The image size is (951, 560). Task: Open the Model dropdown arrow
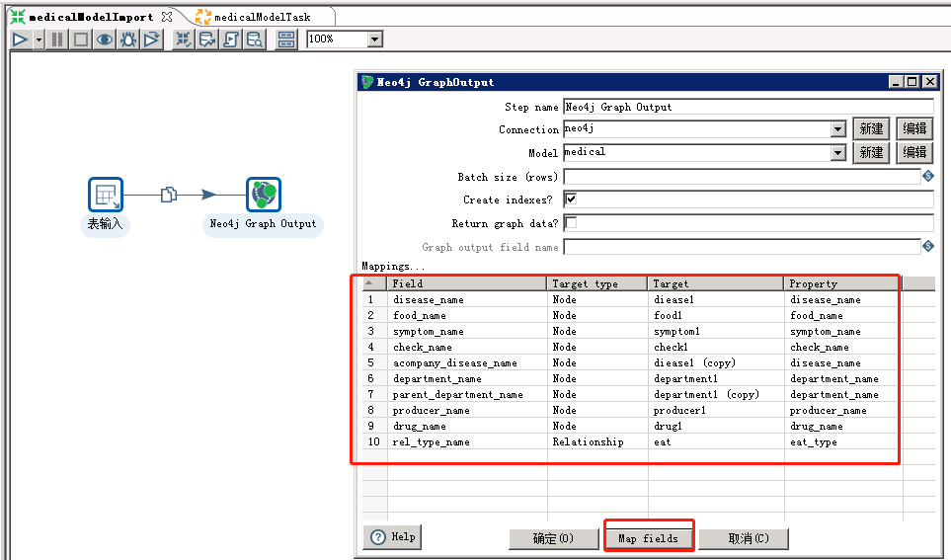[x=838, y=153]
